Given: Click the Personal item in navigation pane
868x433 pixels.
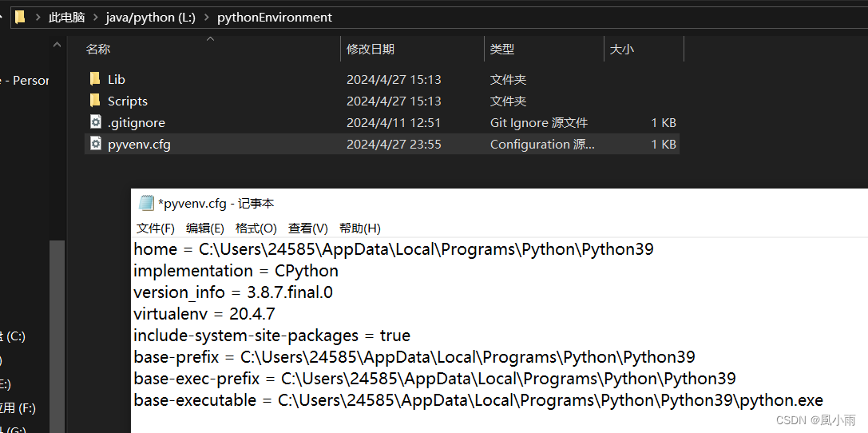Looking at the screenshot, I should coord(25,80).
